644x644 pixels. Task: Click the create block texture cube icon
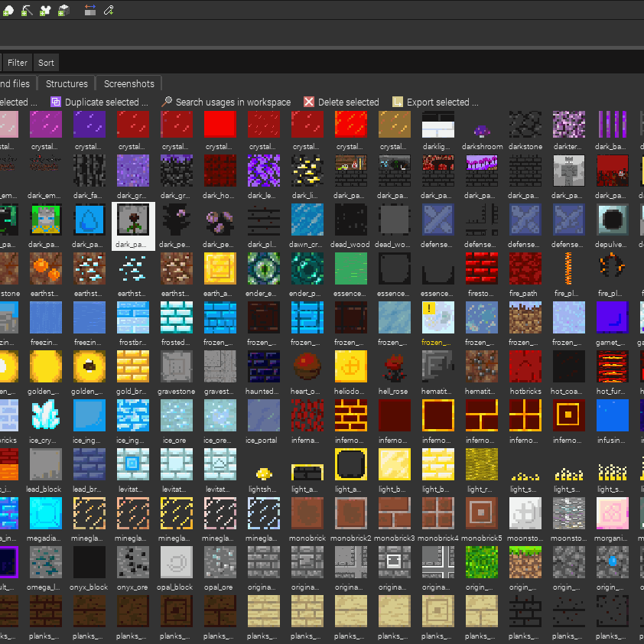[63, 10]
